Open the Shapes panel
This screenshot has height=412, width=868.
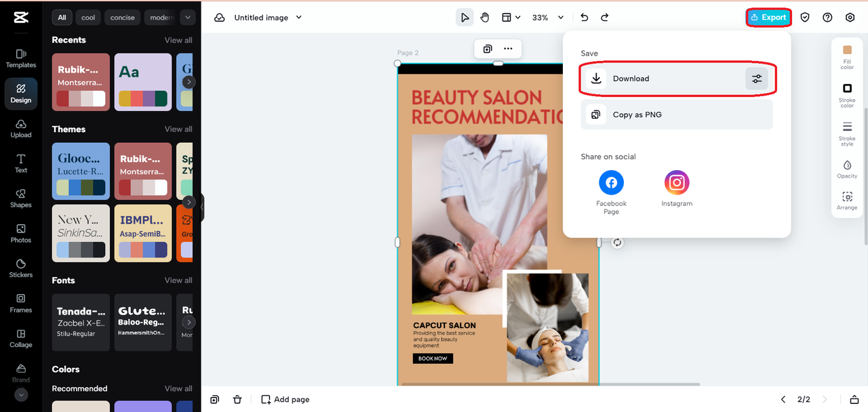[21, 199]
